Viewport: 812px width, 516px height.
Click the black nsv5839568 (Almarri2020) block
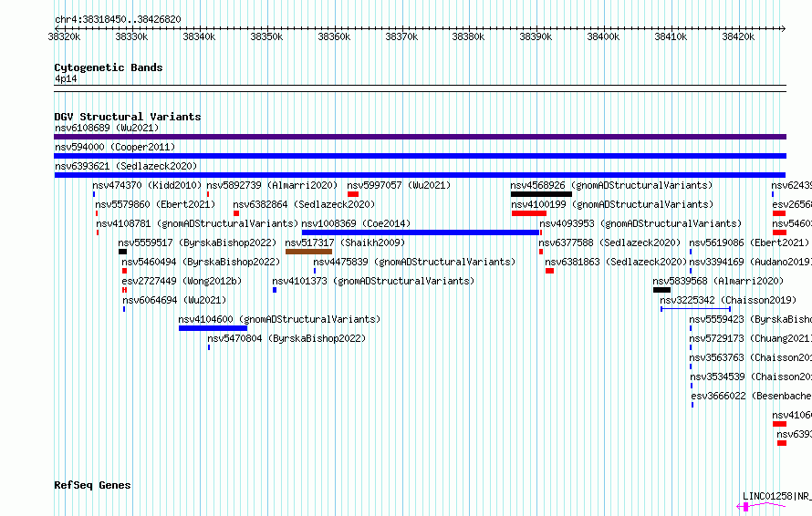(x=661, y=290)
